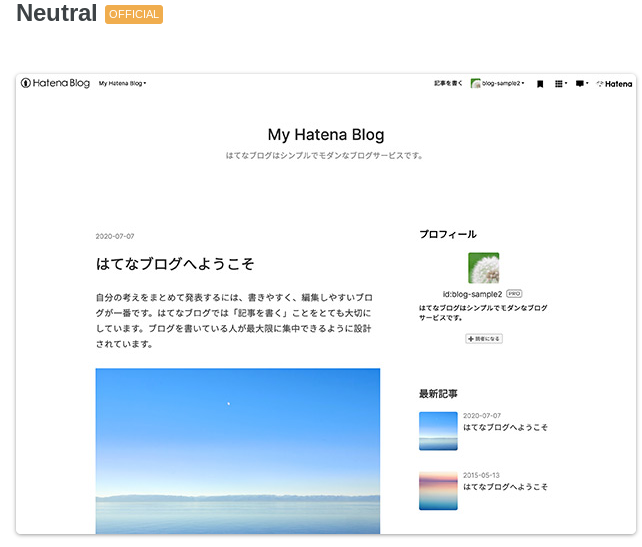The width and height of the screenshot is (642, 547).
Task: Click the 記事を書く link
Action: [x=448, y=84]
